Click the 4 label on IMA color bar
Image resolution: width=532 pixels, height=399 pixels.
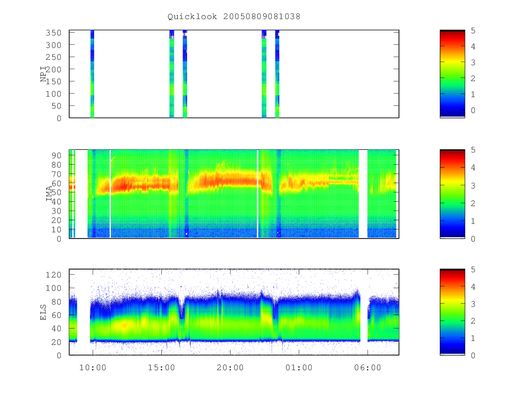(x=473, y=168)
